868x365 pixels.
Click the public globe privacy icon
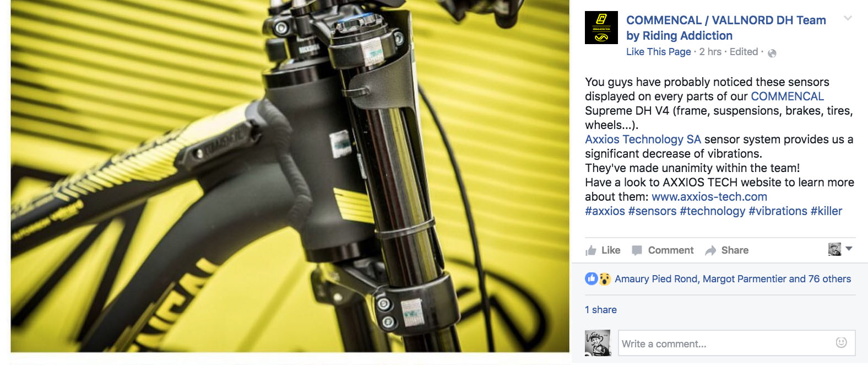(x=772, y=53)
